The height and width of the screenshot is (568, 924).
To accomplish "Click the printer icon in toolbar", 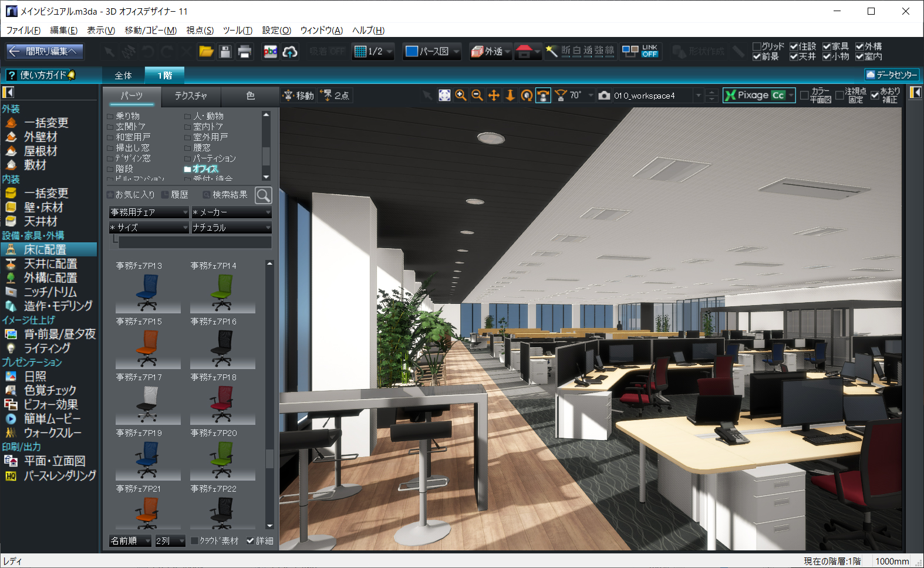I will coord(244,52).
